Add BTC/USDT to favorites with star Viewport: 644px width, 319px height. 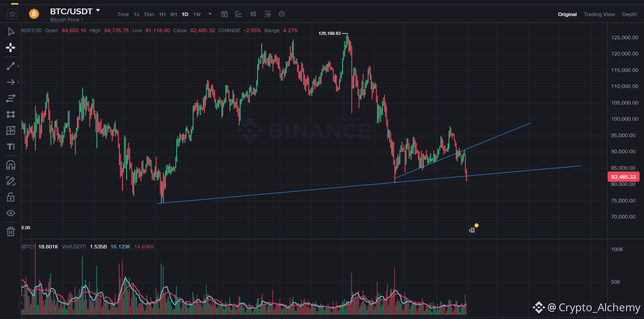[x=13, y=14]
